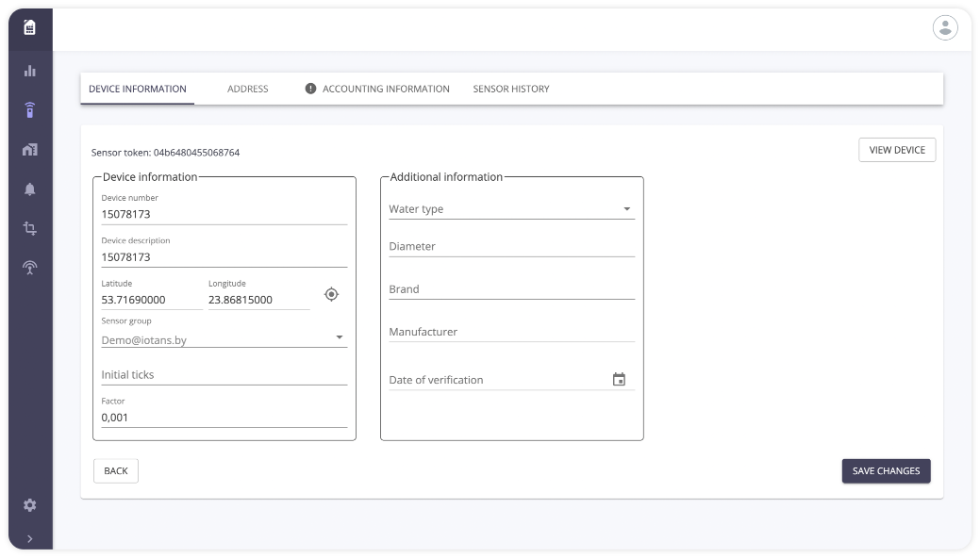Open the antenna gateway sidebar icon

[x=29, y=268]
